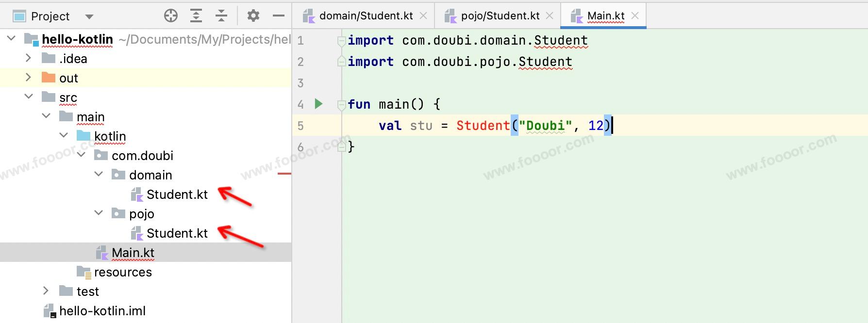
Task: Close the Main.kt editor tab
Action: pyautogui.click(x=635, y=16)
